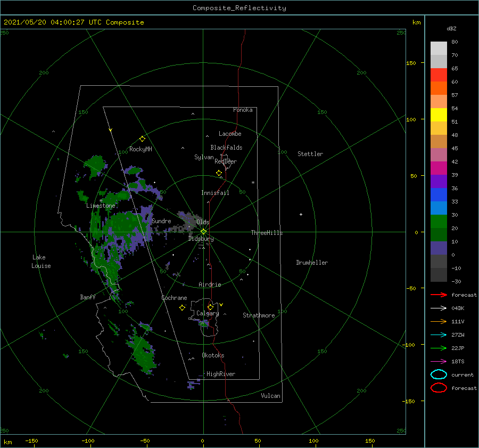Click the Composite_Reflectivity title
The height and width of the screenshot is (448, 479).
(x=239, y=8)
